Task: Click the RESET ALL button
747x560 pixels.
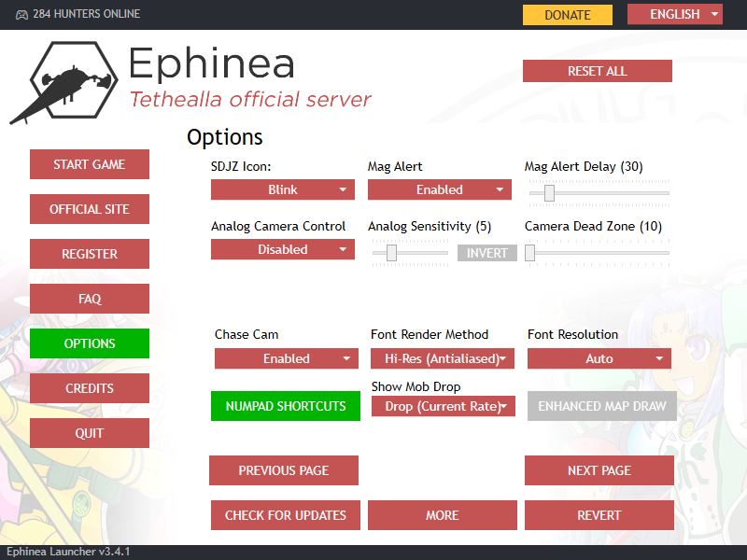Action: [598, 71]
